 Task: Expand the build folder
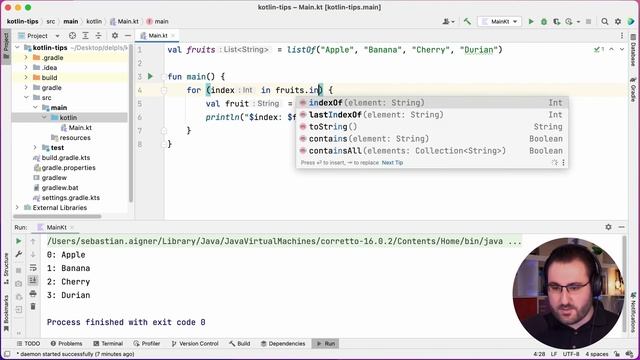26,78
